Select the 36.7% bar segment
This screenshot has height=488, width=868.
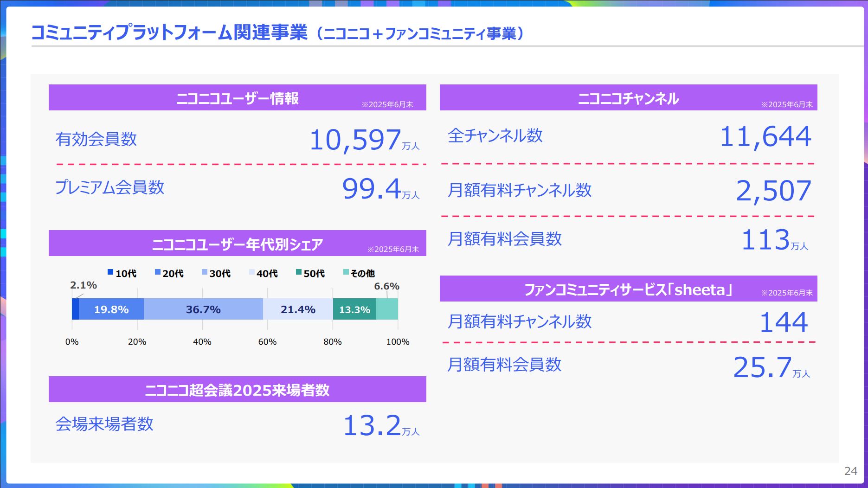point(203,309)
